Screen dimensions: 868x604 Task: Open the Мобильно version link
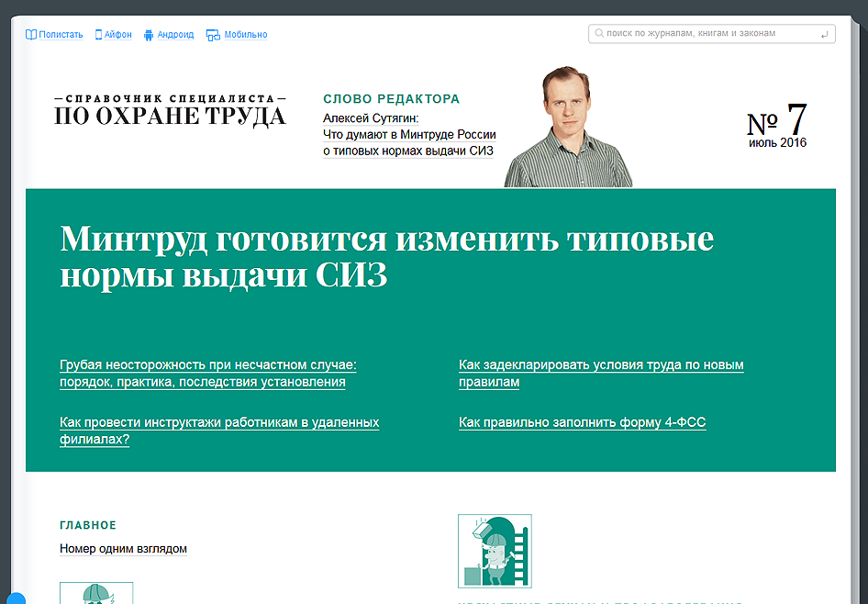[246, 35]
